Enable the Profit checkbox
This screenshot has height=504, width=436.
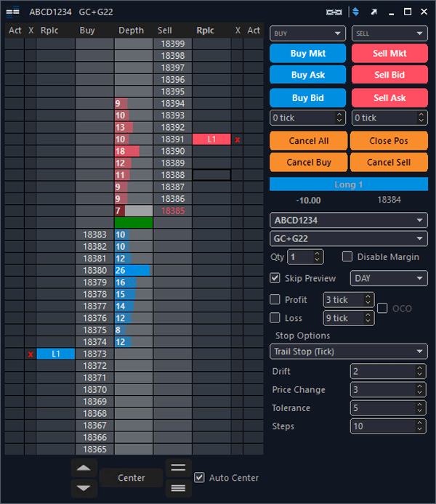(275, 300)
